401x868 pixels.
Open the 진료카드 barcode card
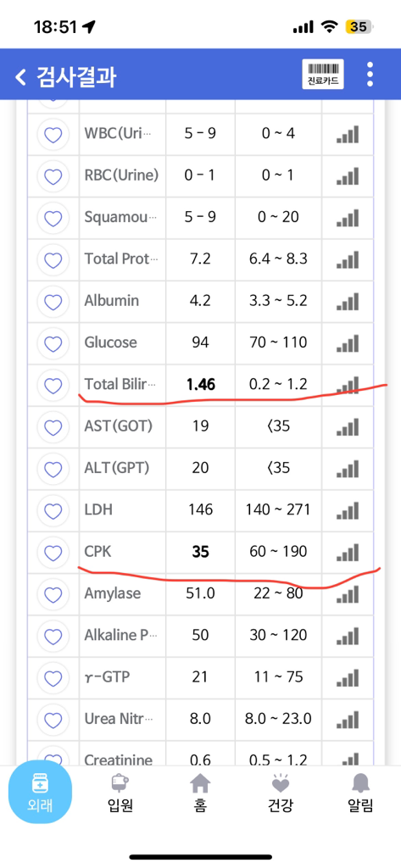pyautogui.click(x=322, y=75)
